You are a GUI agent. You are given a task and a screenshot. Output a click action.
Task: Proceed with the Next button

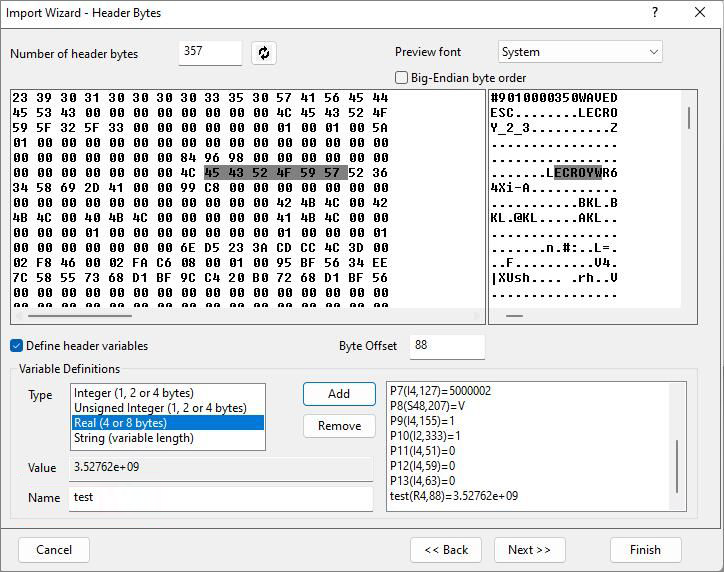[x=529, y=550]
